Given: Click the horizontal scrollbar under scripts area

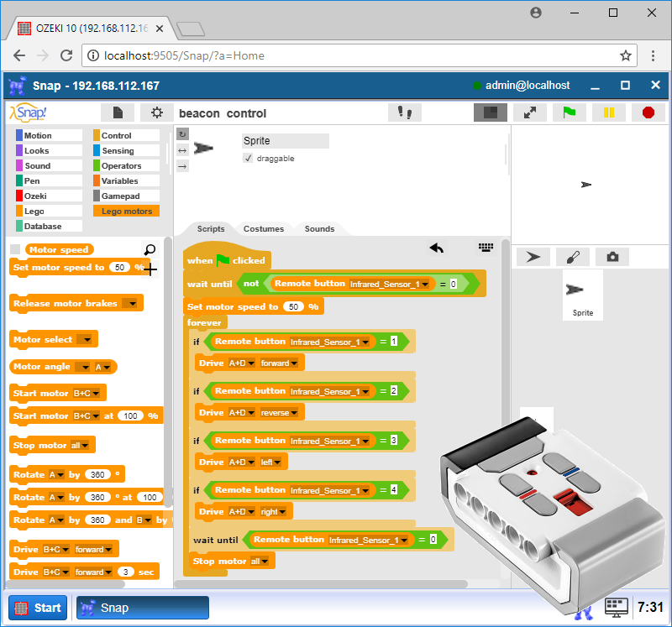Looking at the screenshot, I should 321,584.
